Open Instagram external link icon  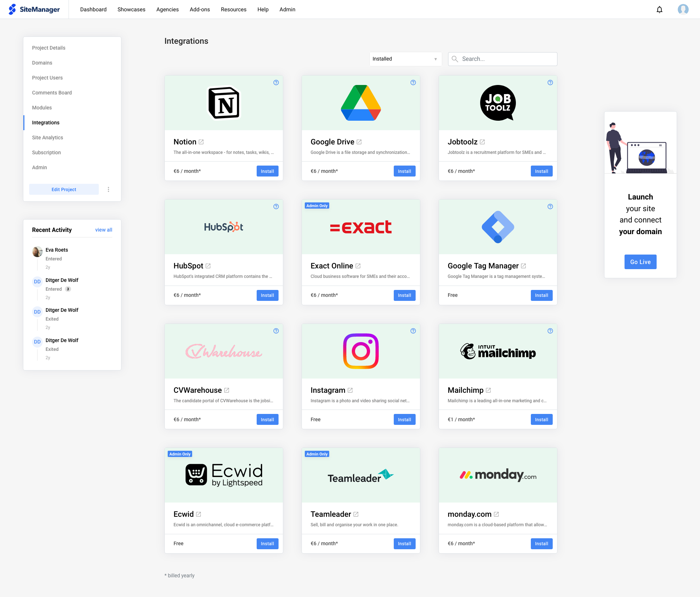click(350, 390)
